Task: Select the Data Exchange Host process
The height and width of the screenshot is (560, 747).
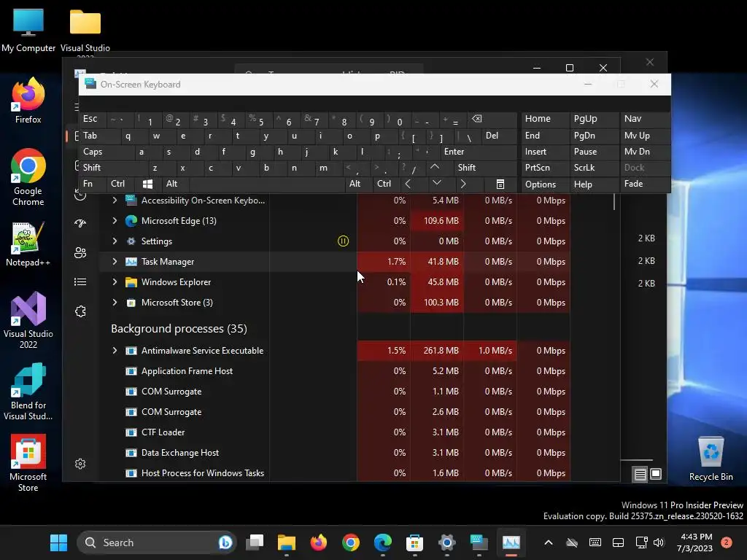Action: pyautogui.click(x=335, y=453)
